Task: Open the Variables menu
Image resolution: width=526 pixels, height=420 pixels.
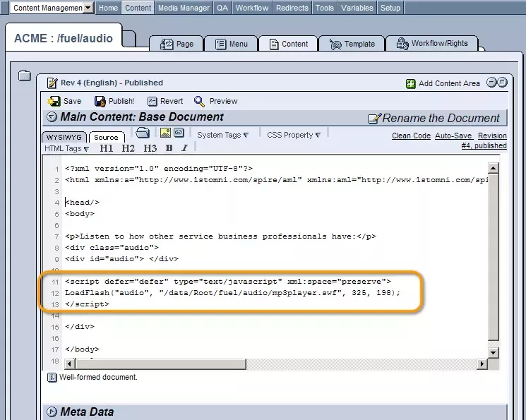Action: tap(357, 8)
